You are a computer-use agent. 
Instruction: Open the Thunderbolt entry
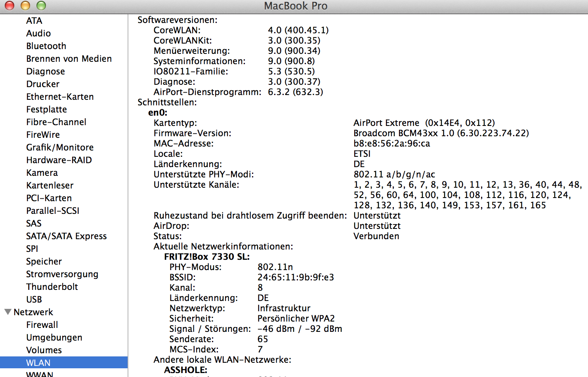(52, 287)
